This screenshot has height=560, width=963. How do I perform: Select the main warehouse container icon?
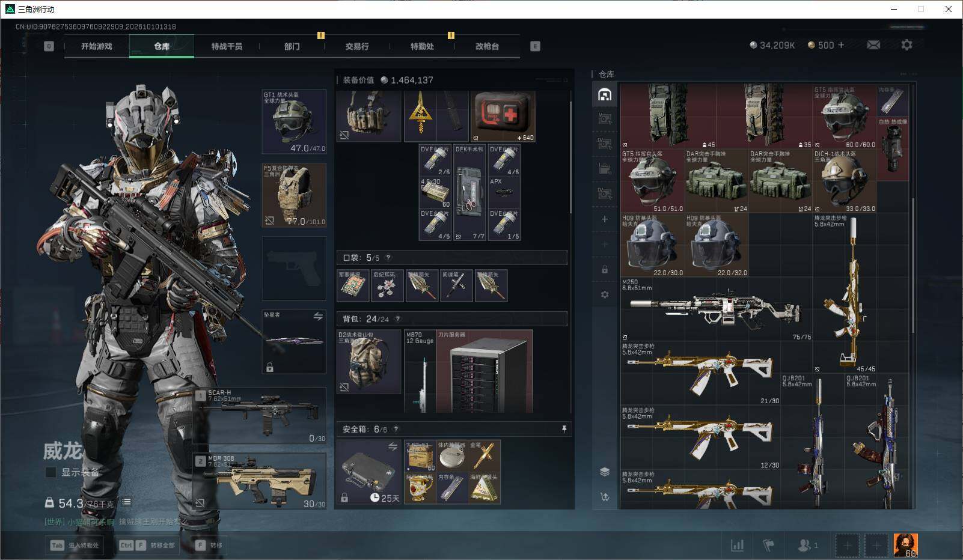point(605,94)
